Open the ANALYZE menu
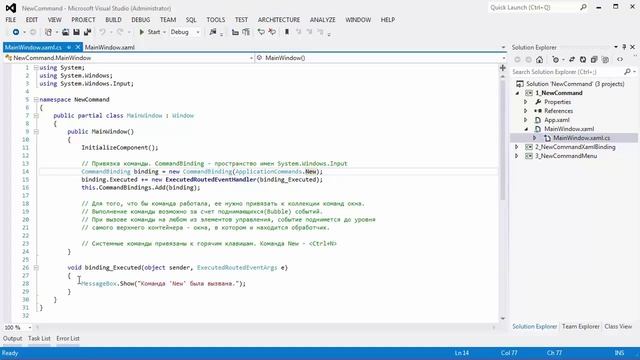This screenshot has width=640, height=360. (x=322, y=20)
